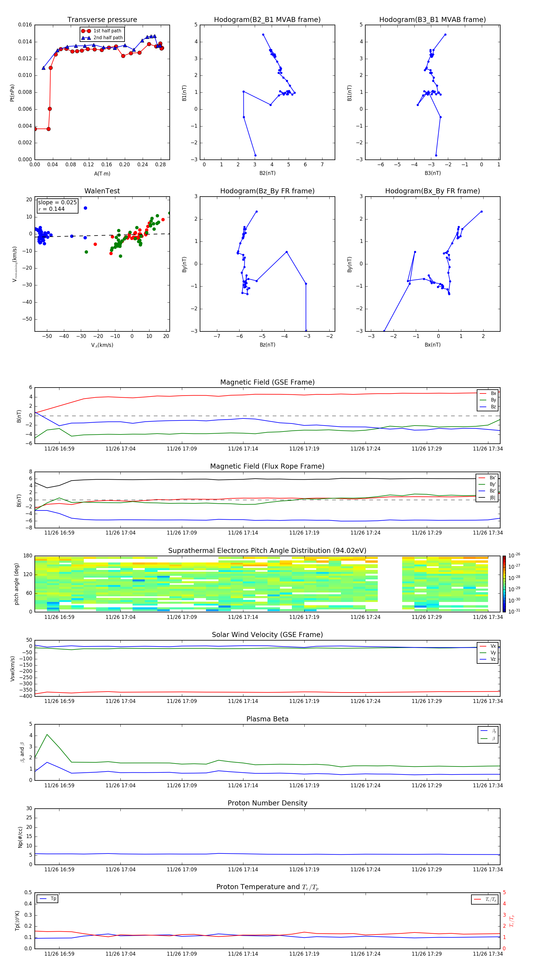Click the 'B2(nT)' x-axis label
This screenshot has width=535, height=980.
tap(267, 173)
